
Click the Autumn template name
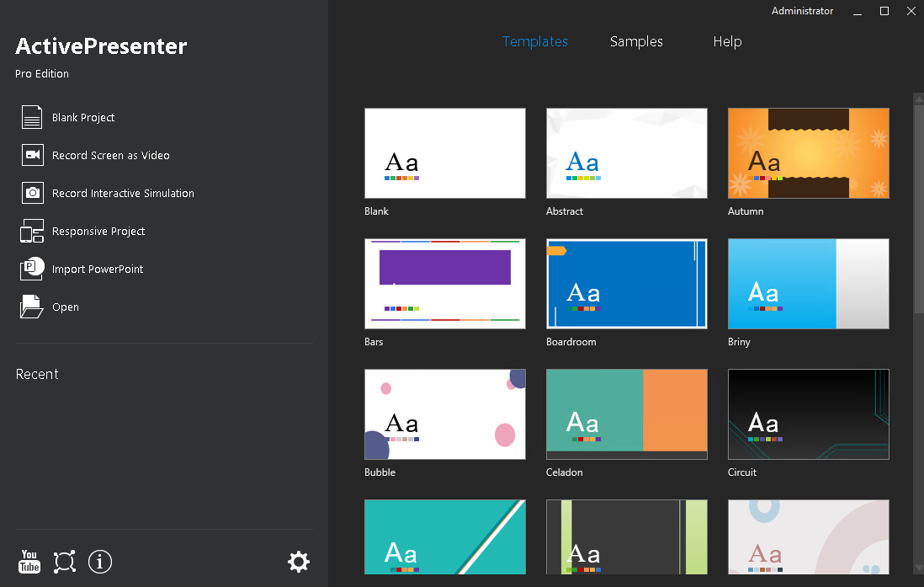(746, 211)
